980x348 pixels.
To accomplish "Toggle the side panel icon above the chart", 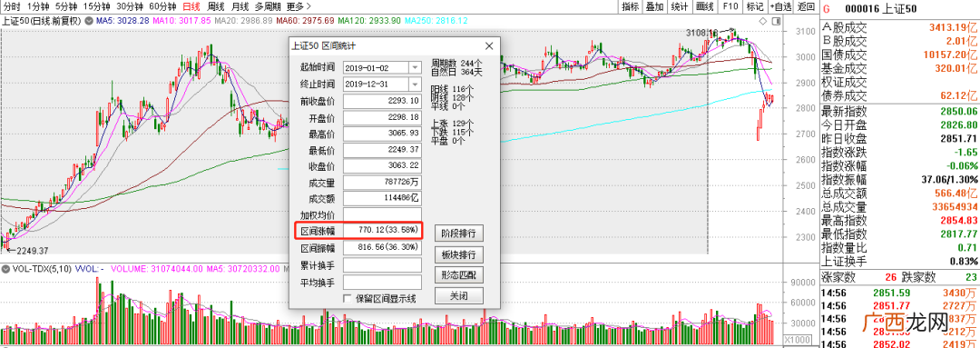I will pyautogui.click(x=777, y=21).
